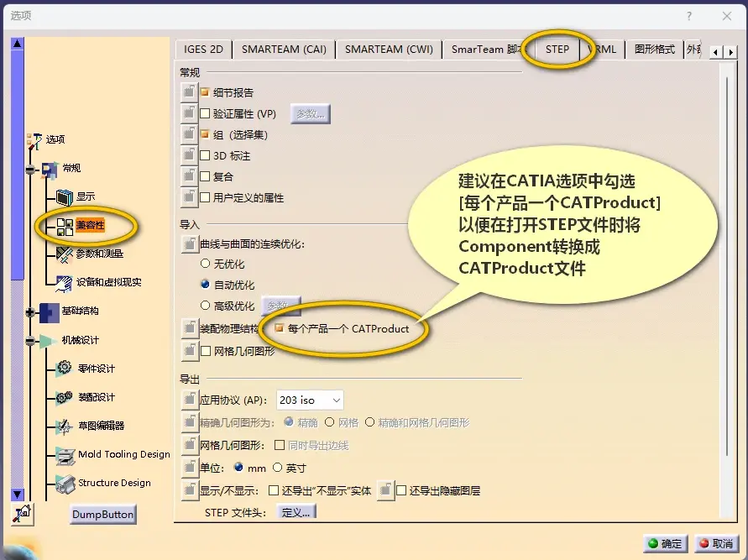This screenshot has width=748, height=560.
Task: Click the 草图编辑器 sketcher icon
Action: (x=65, y=426)
